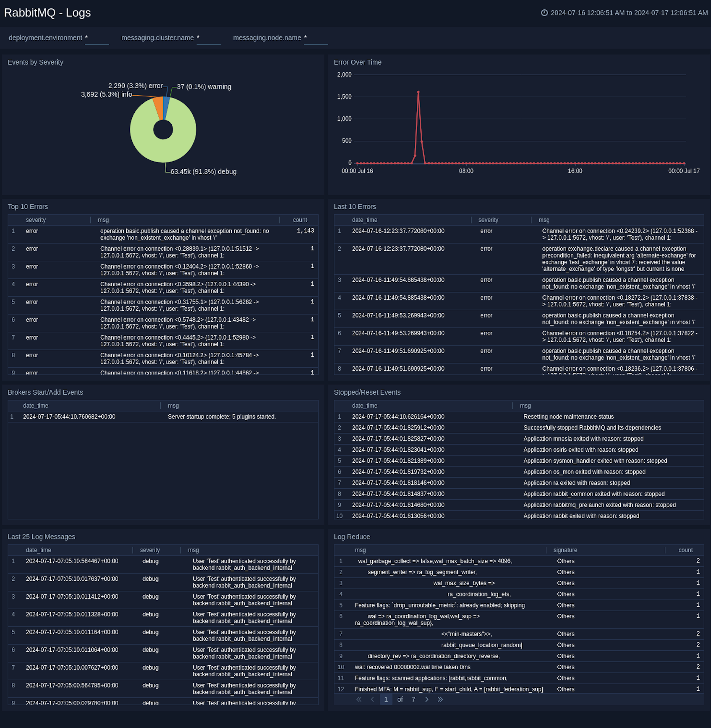Select 'Application osiris exited with reason: stopped'
The height and width of the screenshot is (728, 711).
point(581,450)
